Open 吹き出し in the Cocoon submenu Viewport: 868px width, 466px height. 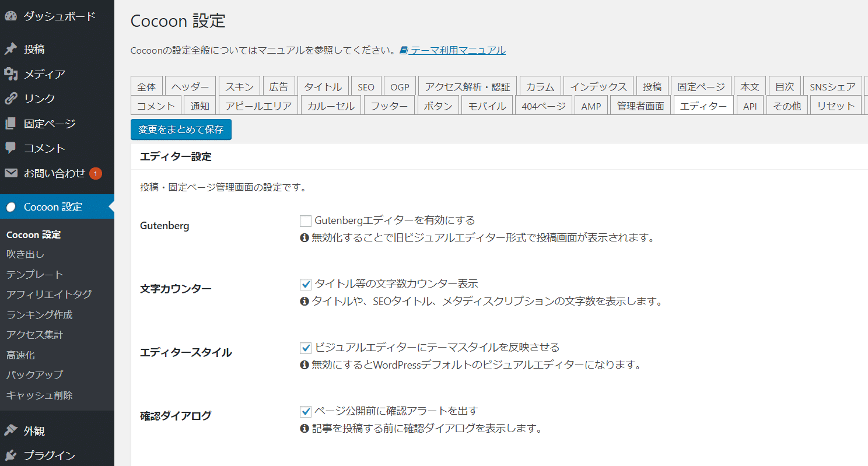tap(25, 254)
